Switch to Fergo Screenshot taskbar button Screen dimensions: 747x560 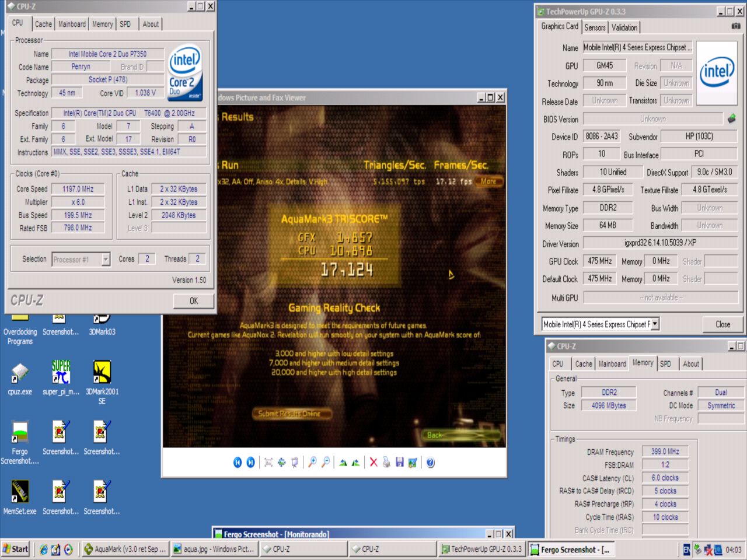coord(571,549)
